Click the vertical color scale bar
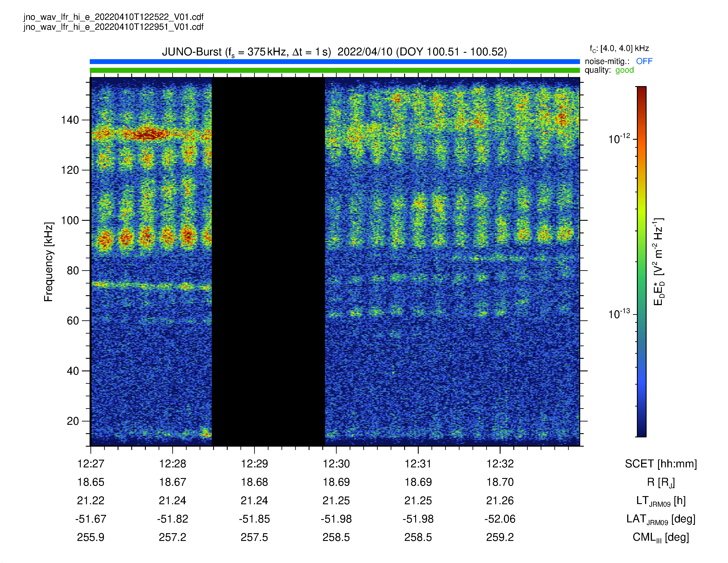The height and width of the screenshot is (563, 728). (641, 261)
